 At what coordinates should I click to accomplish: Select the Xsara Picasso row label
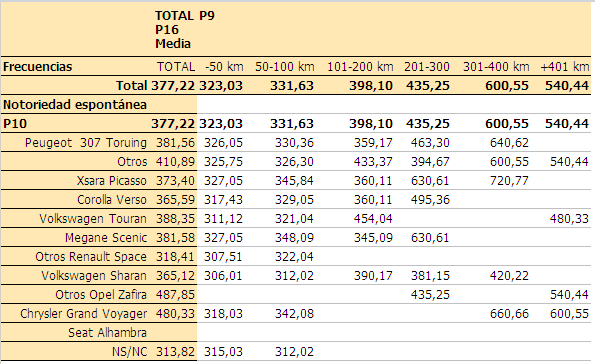click(112, 181)
